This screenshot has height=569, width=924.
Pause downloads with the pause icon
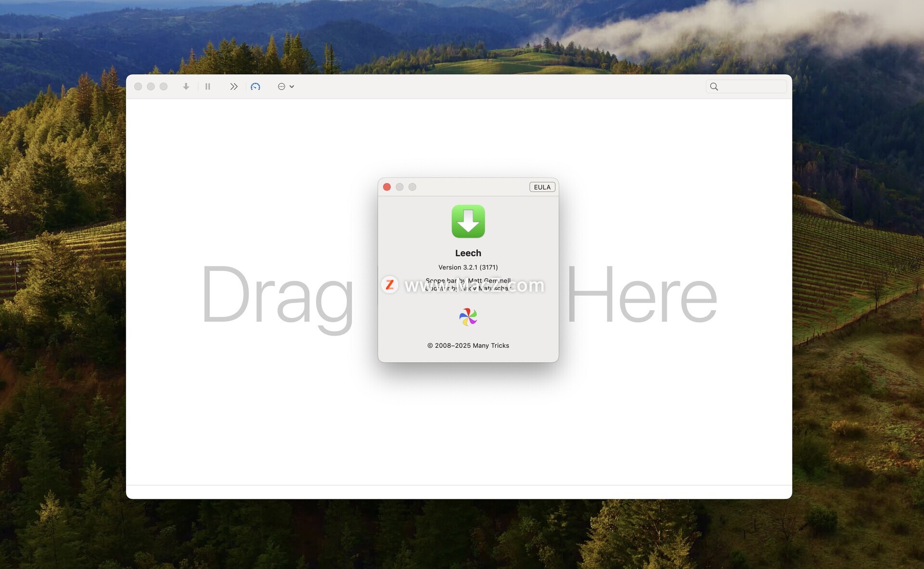point(208,87)
